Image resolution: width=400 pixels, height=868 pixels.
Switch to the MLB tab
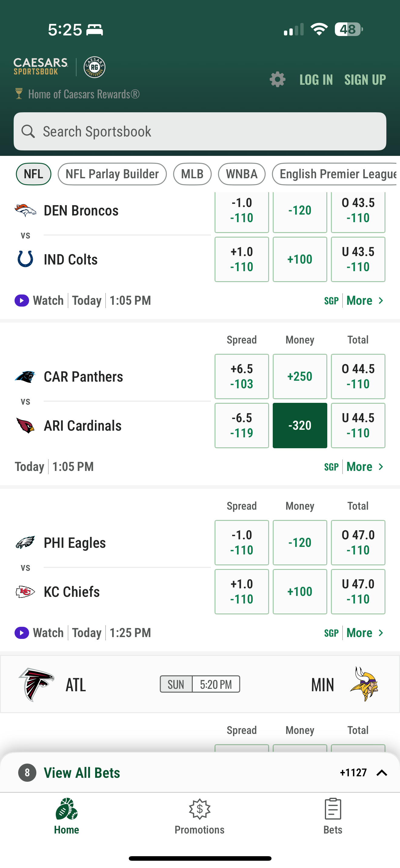(192, 174)
